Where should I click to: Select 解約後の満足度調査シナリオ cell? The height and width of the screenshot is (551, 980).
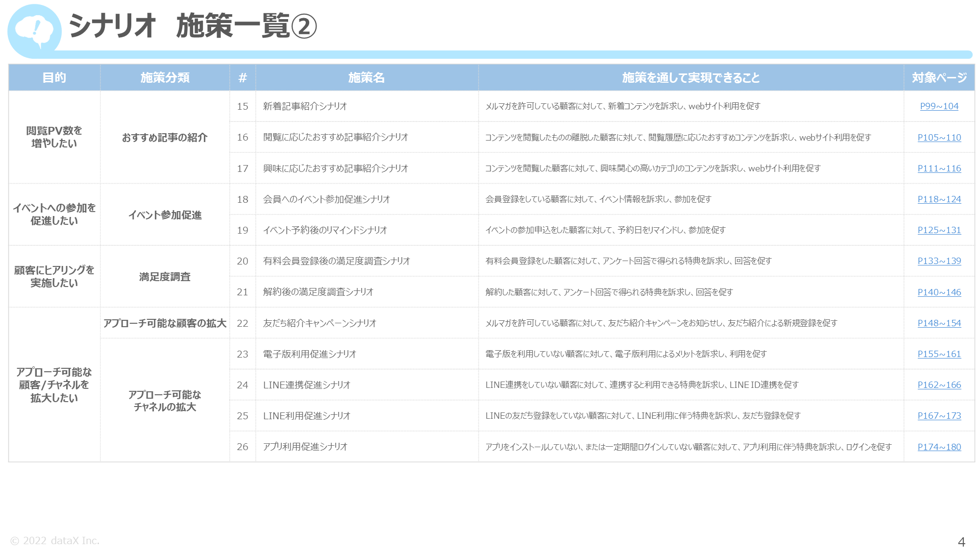(367, 292)
